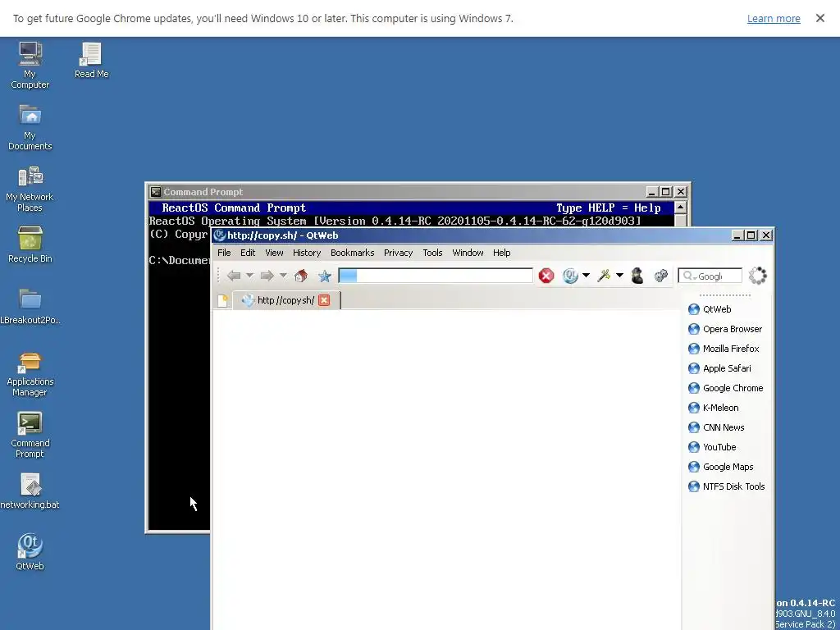Open My Documents folder icon

tap(30, 127)
